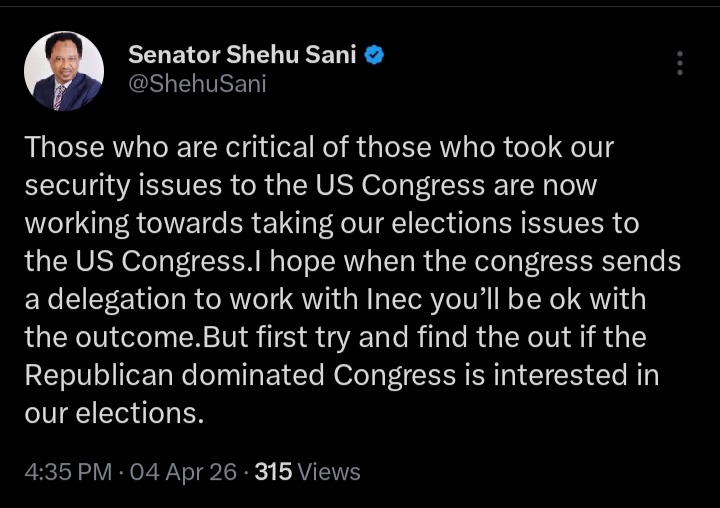720x508 pixels.
Task: Open the three-dot more options menu
Action: pyautogui.click(x=680, y=63)
